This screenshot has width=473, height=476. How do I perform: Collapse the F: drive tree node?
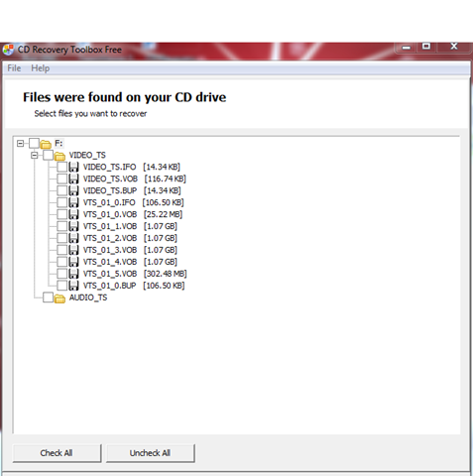click(21, 144)
